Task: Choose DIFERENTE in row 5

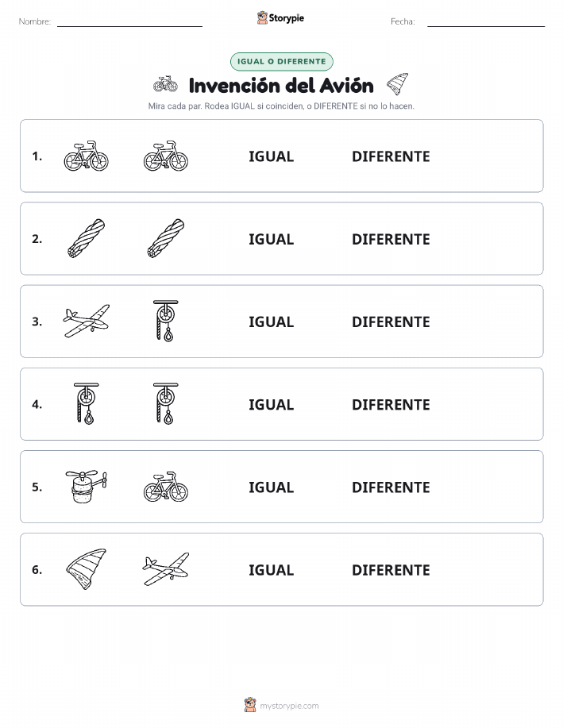Action: tap(391, 487)
